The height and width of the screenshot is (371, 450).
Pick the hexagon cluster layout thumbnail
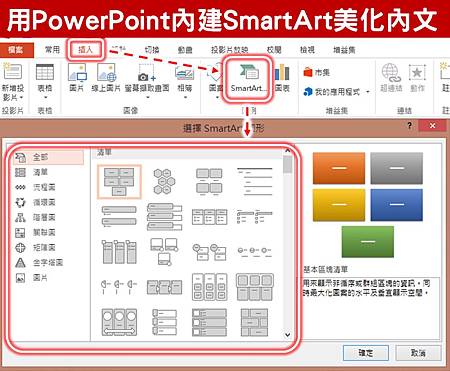164,182
